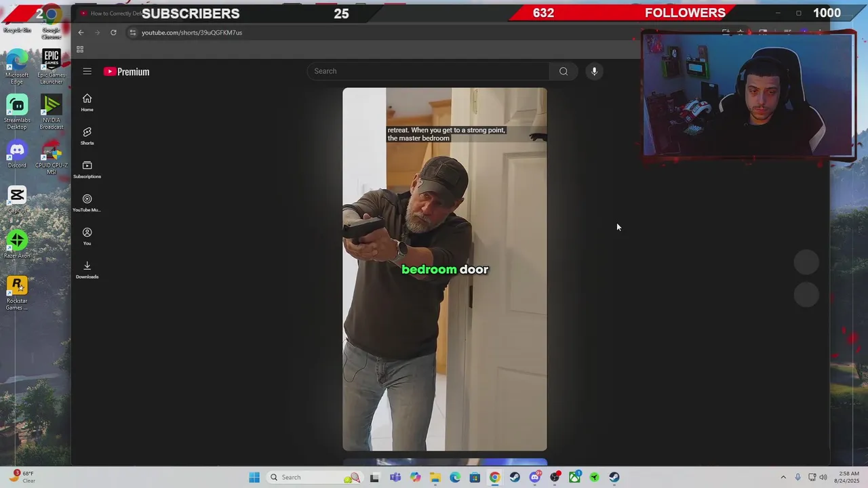Start voice search with the microphone

[594, 71]
